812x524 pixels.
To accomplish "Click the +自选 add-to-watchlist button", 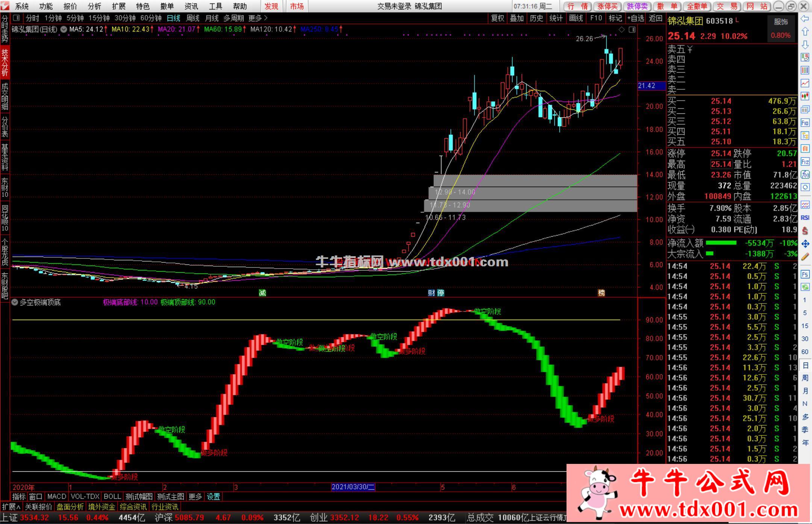I will 636,18.
